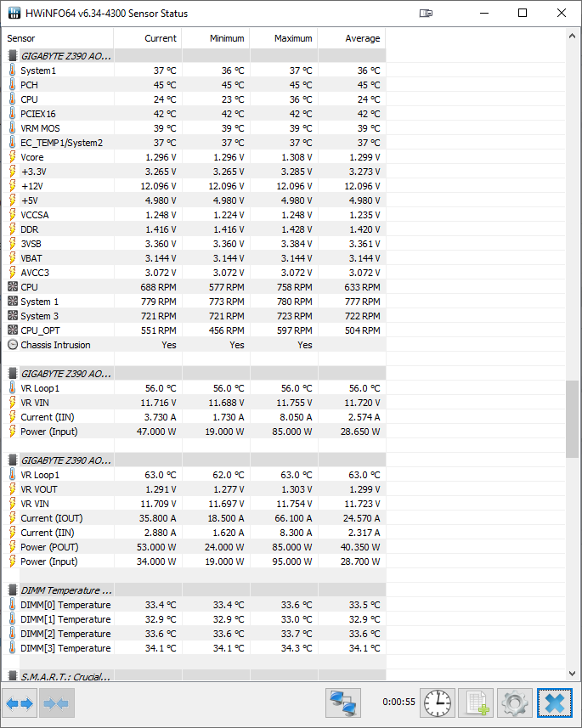
Task: Click thermometer icon beside VRM MOS
Action: (x=13, y=127)
